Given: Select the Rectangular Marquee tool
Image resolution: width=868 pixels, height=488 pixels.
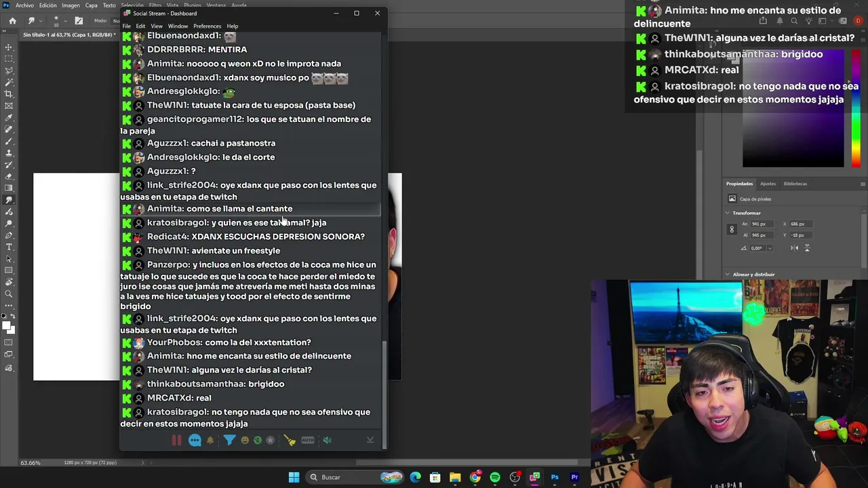Looking at the screenshot, I should tap(9, 59).
